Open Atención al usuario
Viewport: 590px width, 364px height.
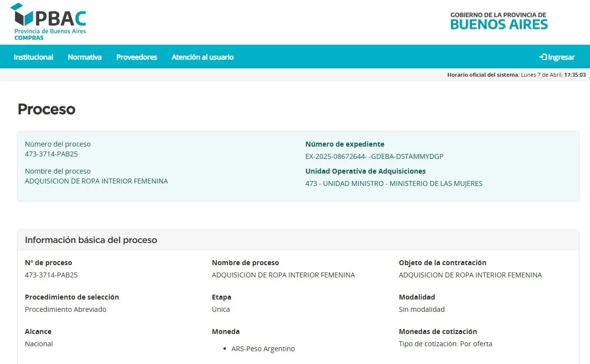click(202, 57)
